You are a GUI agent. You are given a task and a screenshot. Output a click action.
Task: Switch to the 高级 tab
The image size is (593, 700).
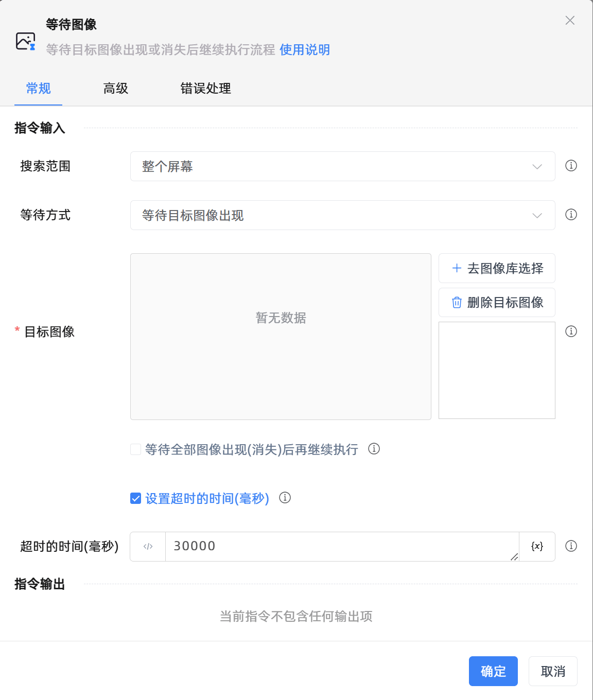(x=115, y=89)
